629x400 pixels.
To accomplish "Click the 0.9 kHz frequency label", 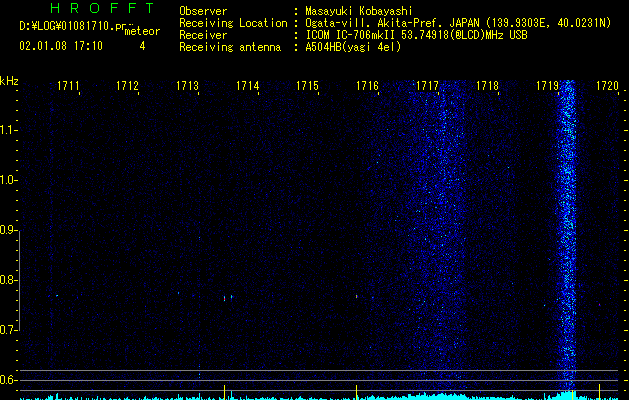I will click(8, 230).
